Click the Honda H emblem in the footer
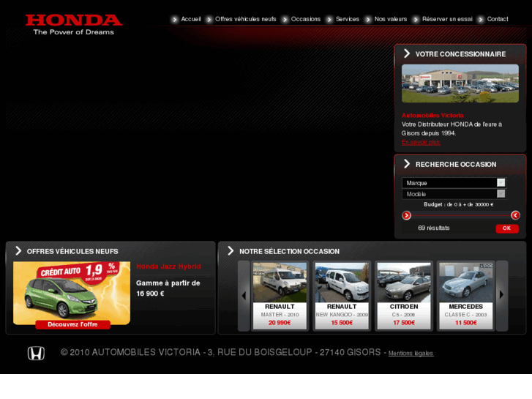This screenshot has height=399, width=532. click(36, 353)
